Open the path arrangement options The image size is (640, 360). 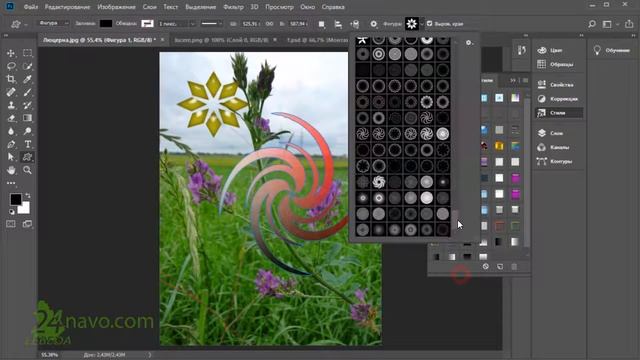pyautogui.click(x=355, y=24)
